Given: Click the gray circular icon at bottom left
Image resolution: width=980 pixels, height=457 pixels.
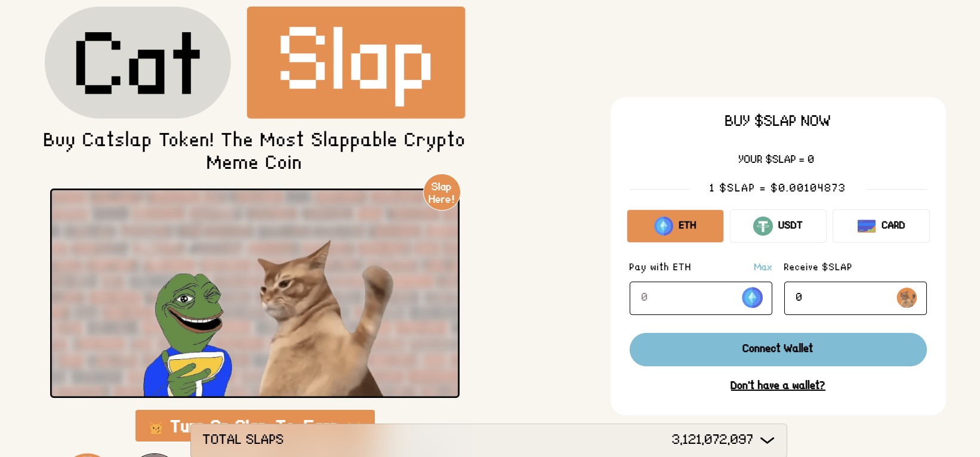Looking at the screenshot, I should click(154, 455).
